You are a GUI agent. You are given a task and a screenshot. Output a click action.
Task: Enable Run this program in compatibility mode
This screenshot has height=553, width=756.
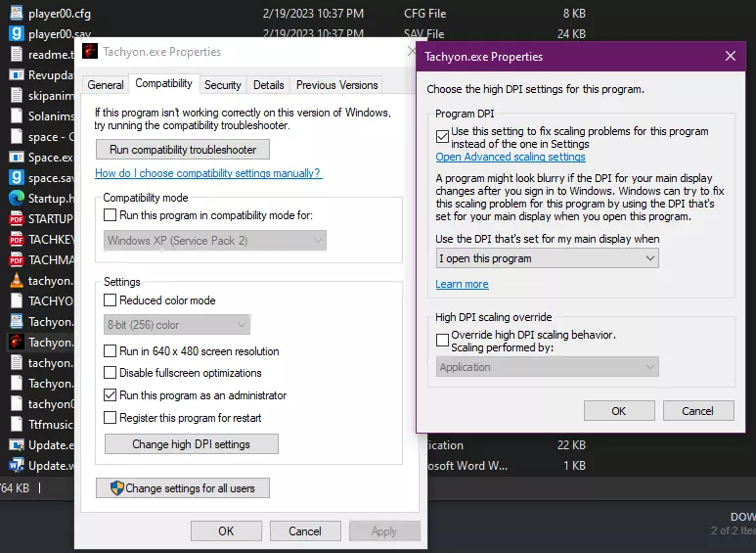tap(110, 214)
